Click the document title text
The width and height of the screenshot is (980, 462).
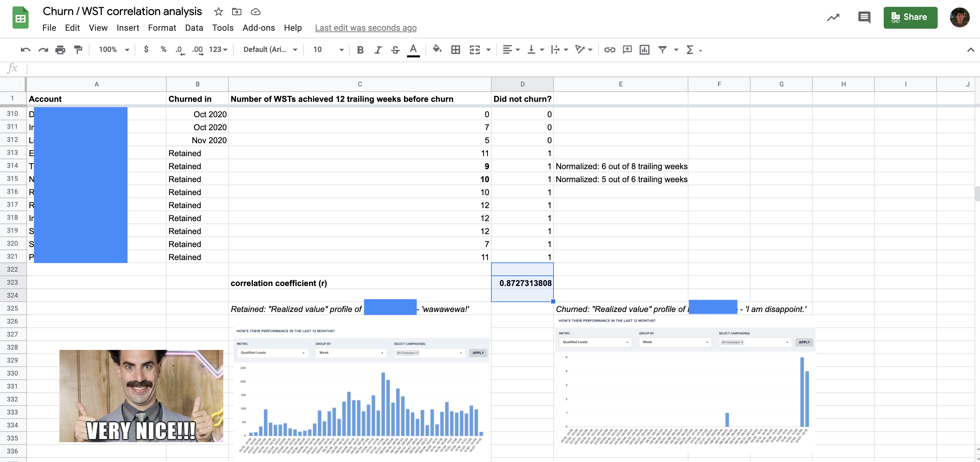coord(122,11)
